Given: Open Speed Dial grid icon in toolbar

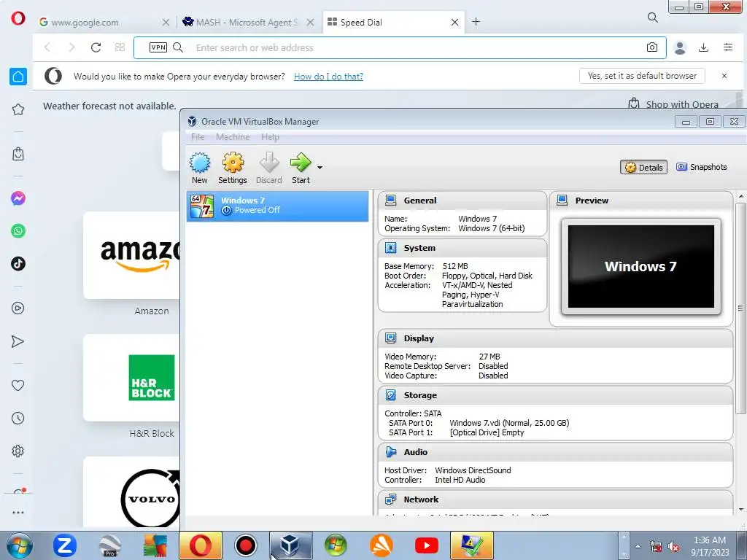Looking at the screenshot, I should click(120, 47).
